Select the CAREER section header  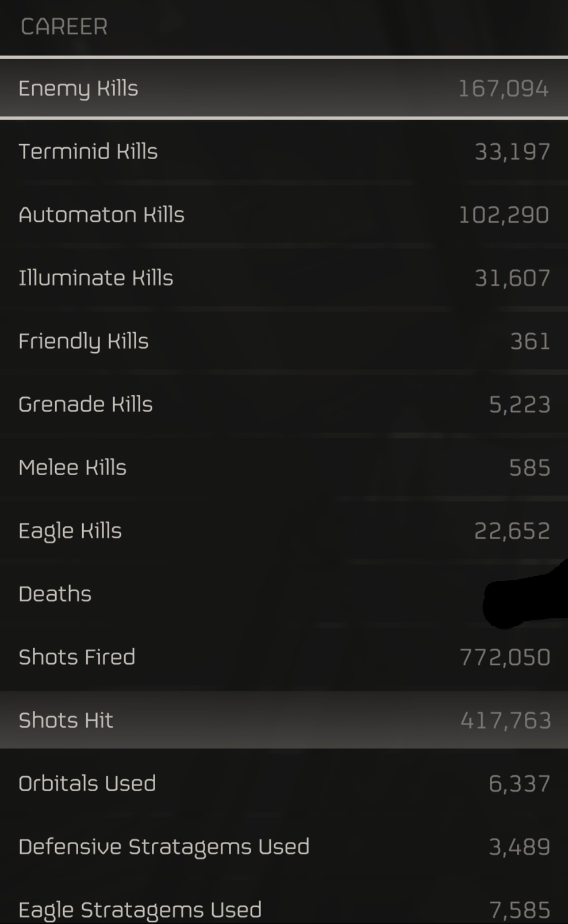[x=64, y=26]
